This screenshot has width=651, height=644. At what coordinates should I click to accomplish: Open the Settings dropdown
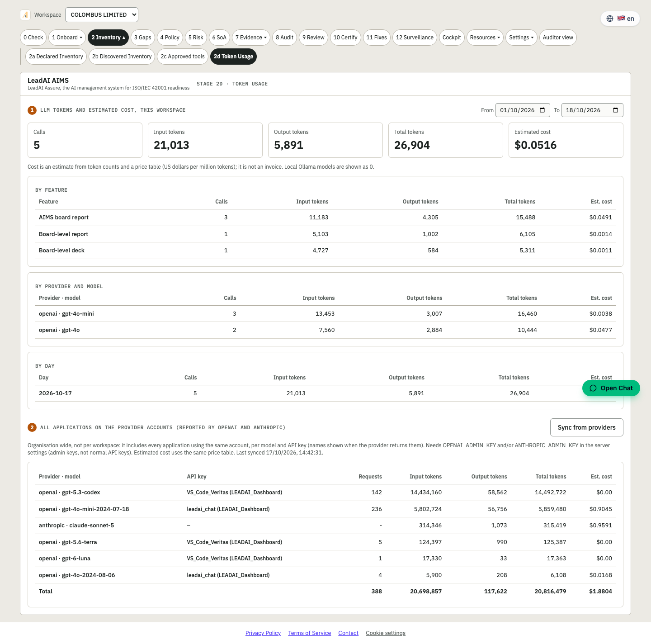coord(521,38)
